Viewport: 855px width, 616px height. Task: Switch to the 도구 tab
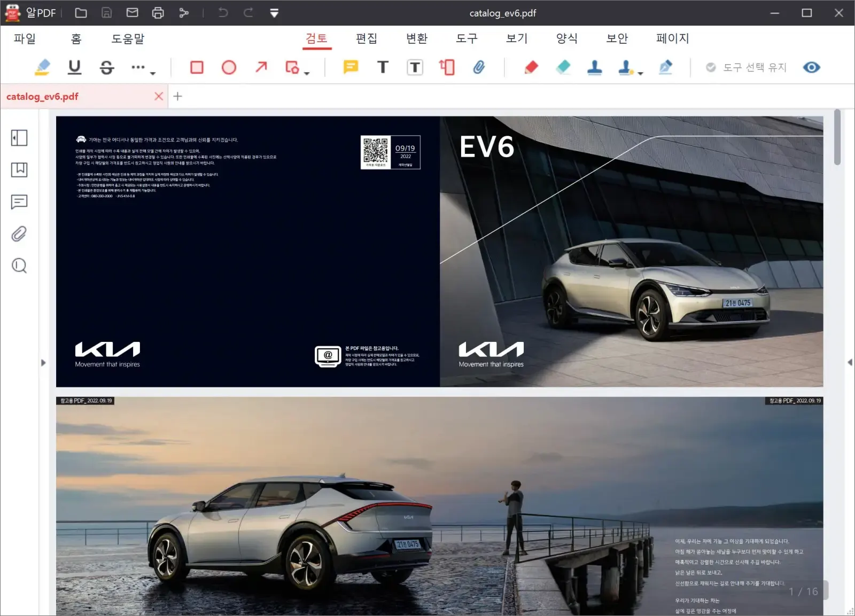[467, 38]
